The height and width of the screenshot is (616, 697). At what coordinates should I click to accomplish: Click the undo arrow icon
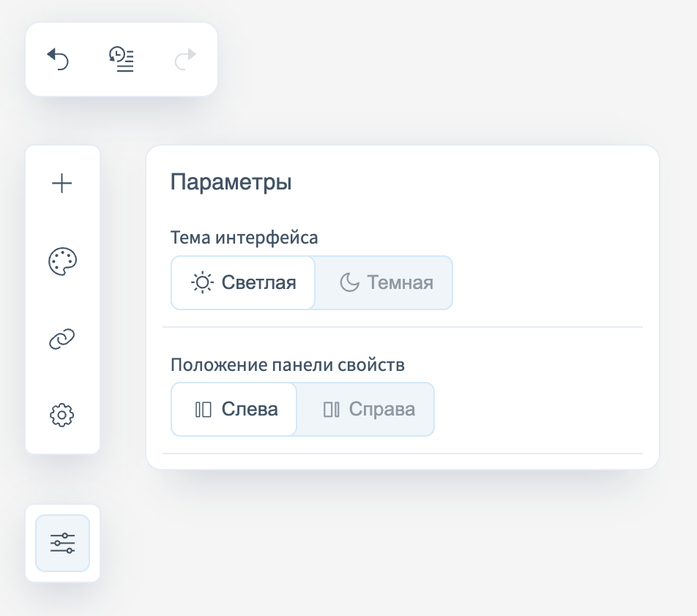(x=58, y=59)
